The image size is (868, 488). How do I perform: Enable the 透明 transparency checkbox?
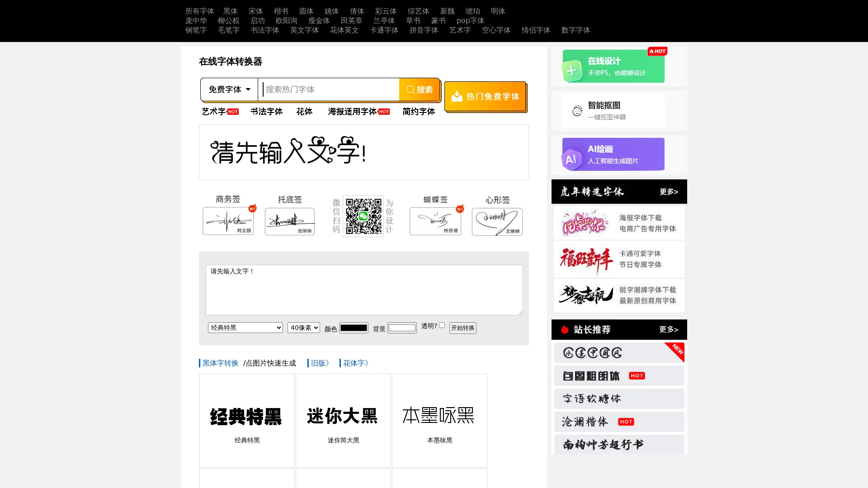(442, 325)
